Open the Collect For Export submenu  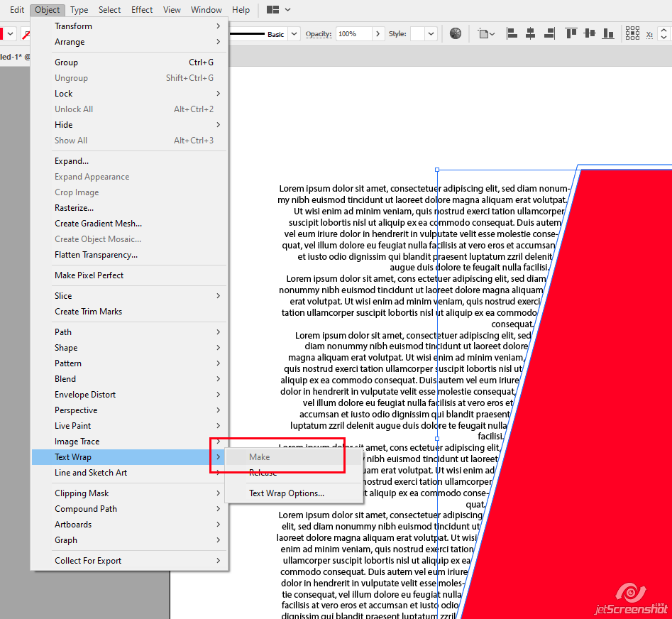(129, 561)
